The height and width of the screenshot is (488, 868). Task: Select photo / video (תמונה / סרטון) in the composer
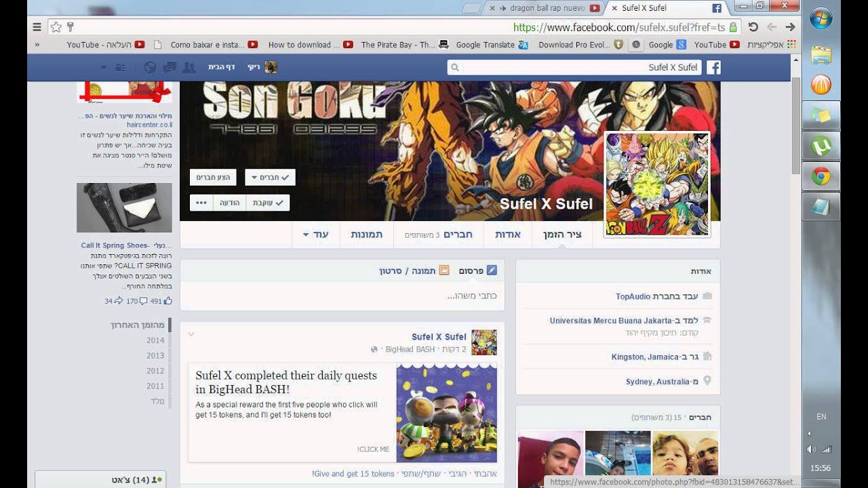[x=414, y=270]
